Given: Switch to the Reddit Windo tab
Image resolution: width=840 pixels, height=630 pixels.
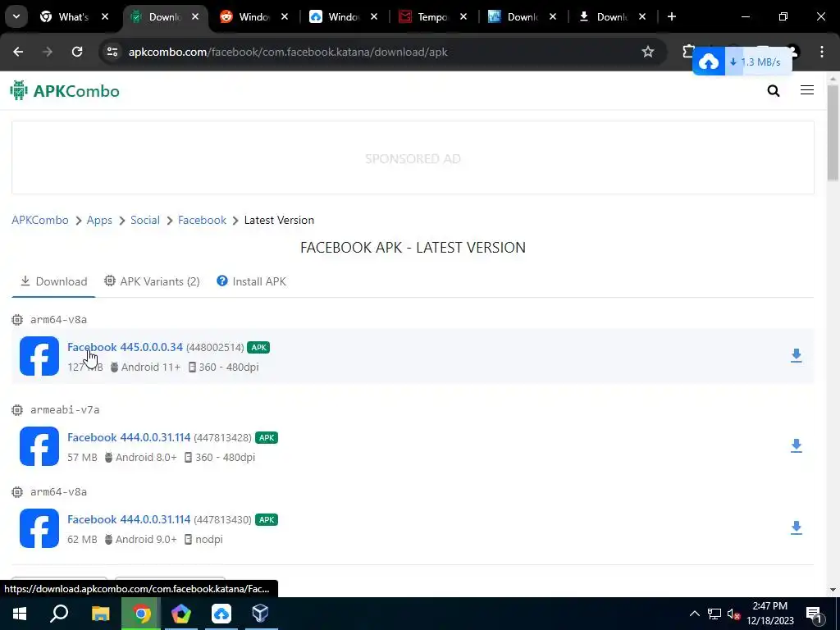Looking at the screenshot, I should pos(253,16).
